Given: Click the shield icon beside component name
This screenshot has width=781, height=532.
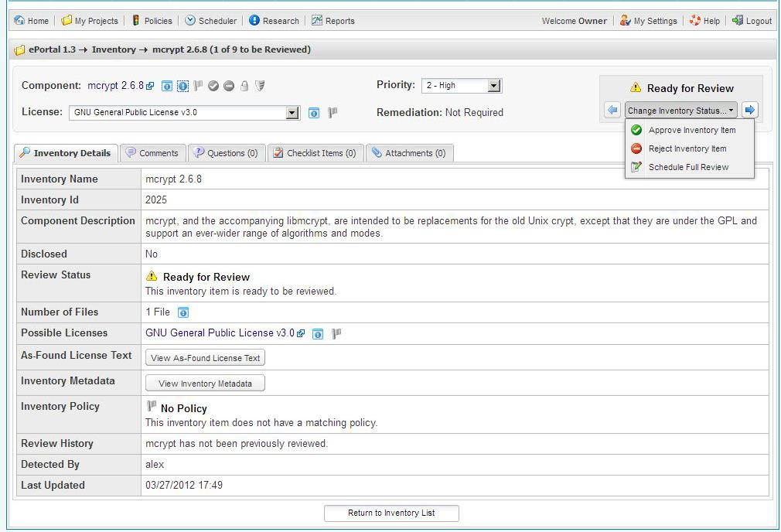Looking at the screenshot, I should pyautogui.click(x=260, y=86).
